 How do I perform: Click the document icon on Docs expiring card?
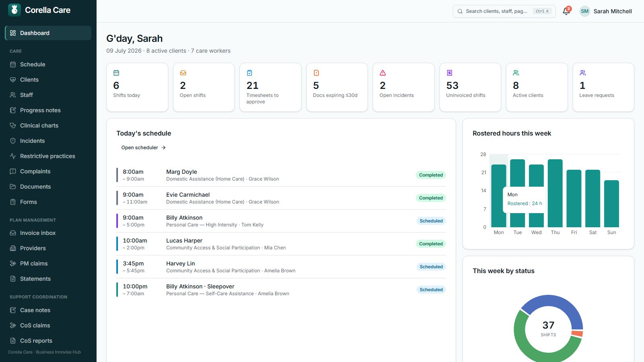coord(316,73)
